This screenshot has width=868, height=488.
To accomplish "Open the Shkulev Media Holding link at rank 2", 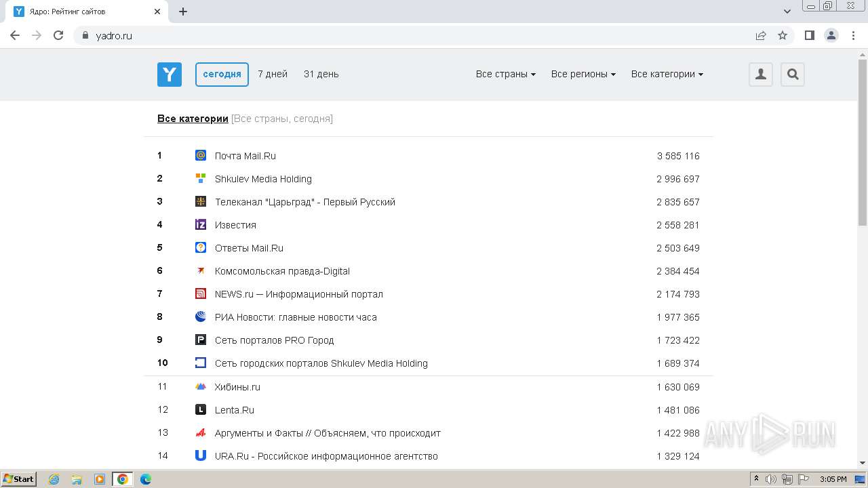I will pos(263,179).
